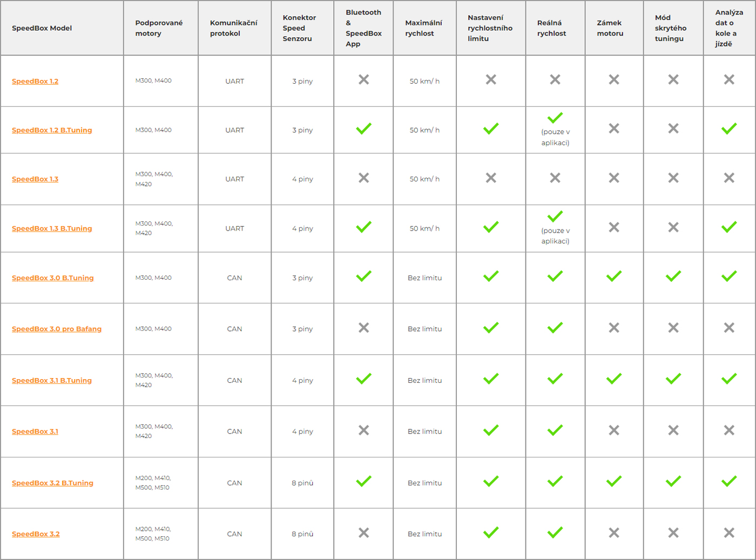Open the SpeedBox 3.1 link

(x=35, y=431)
